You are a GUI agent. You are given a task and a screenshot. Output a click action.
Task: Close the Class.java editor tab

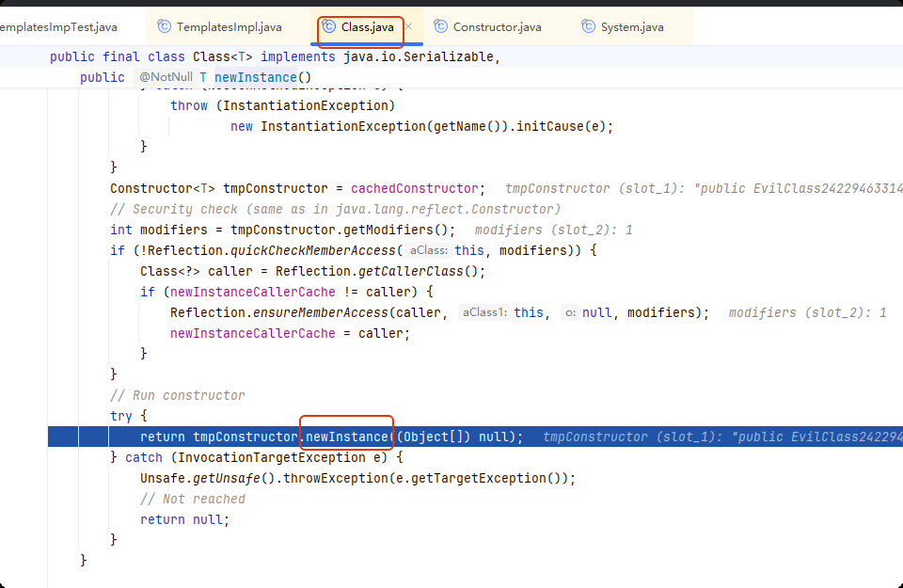[x=408, y=27]
